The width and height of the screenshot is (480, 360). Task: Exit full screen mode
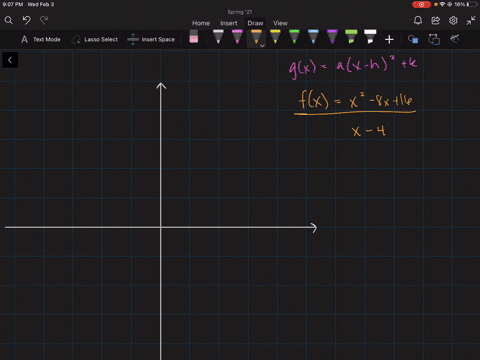coord(471,21)
